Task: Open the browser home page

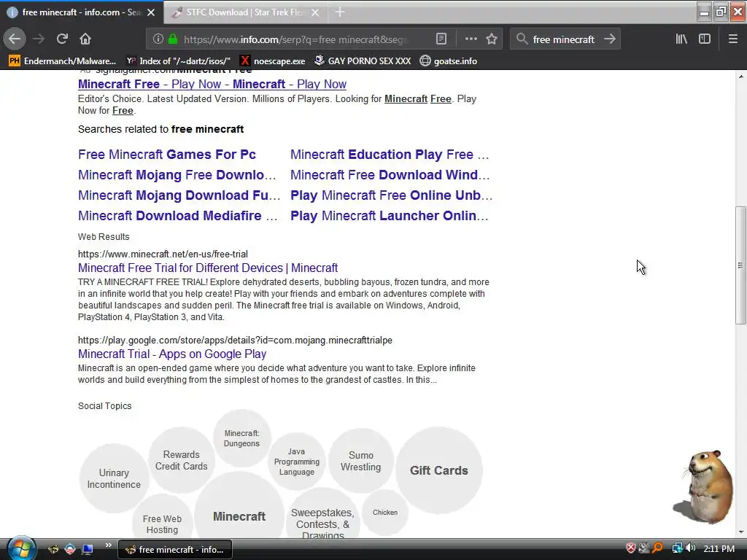Action: coord(85,39)
